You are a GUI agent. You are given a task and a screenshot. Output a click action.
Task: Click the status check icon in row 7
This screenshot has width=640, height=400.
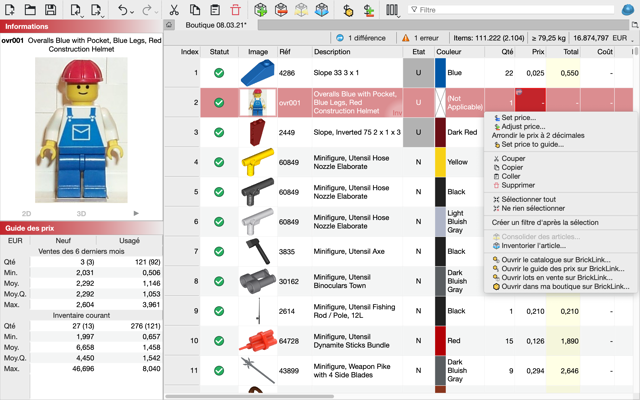219,251
